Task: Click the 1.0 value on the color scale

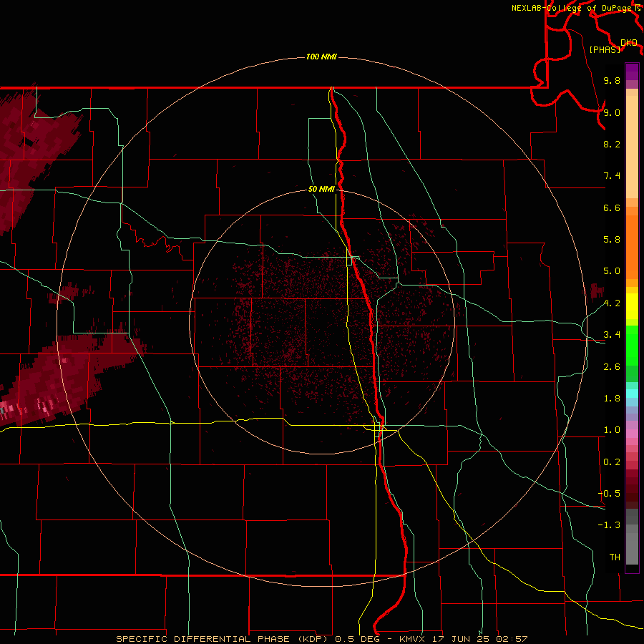Action: 612,430
